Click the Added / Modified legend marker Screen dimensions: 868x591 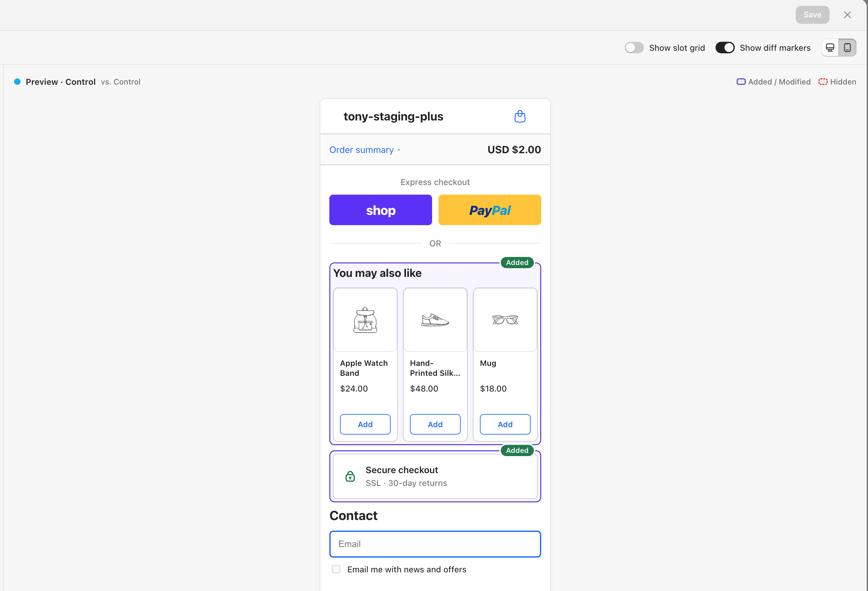tap(741, 82)
